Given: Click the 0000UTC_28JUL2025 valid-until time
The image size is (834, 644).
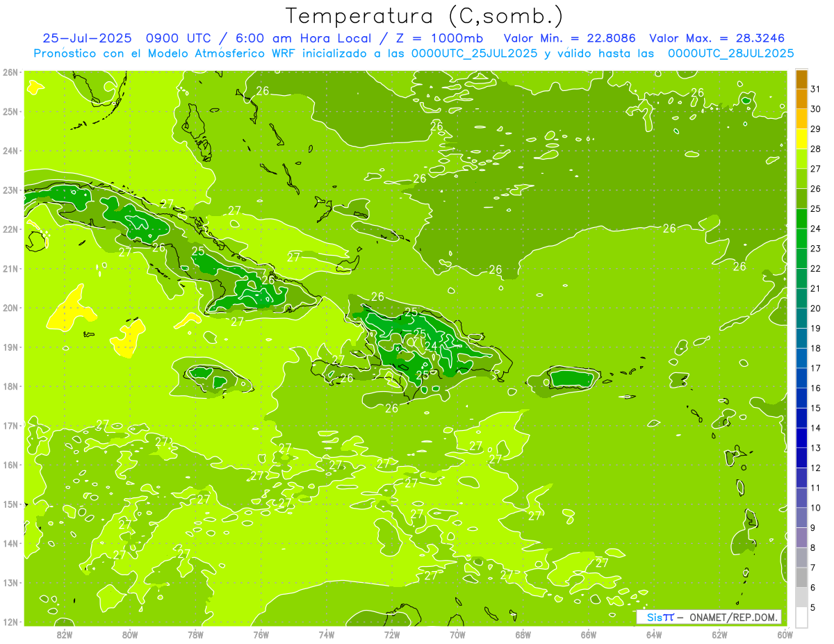Looking at the screenshot, I should pos(731,53).
